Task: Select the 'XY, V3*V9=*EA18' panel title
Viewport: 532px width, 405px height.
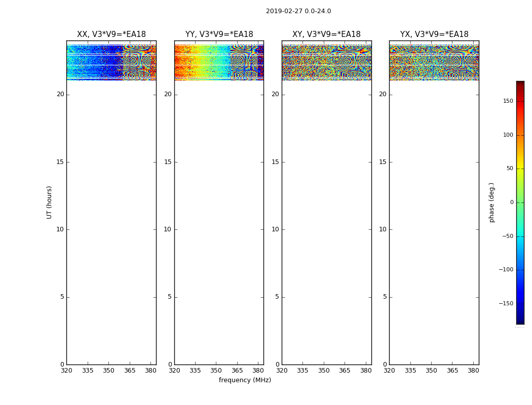Action: coord(326,34)
